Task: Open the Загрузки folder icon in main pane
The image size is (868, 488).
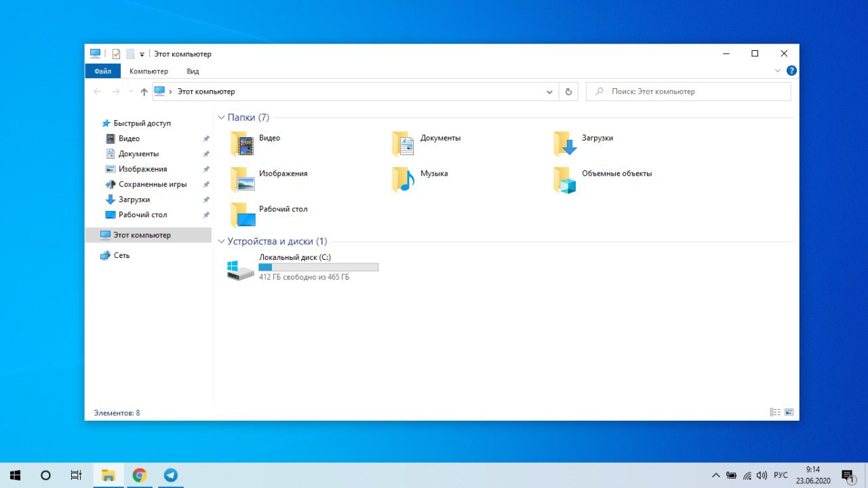Action: [x=564, y=144]
